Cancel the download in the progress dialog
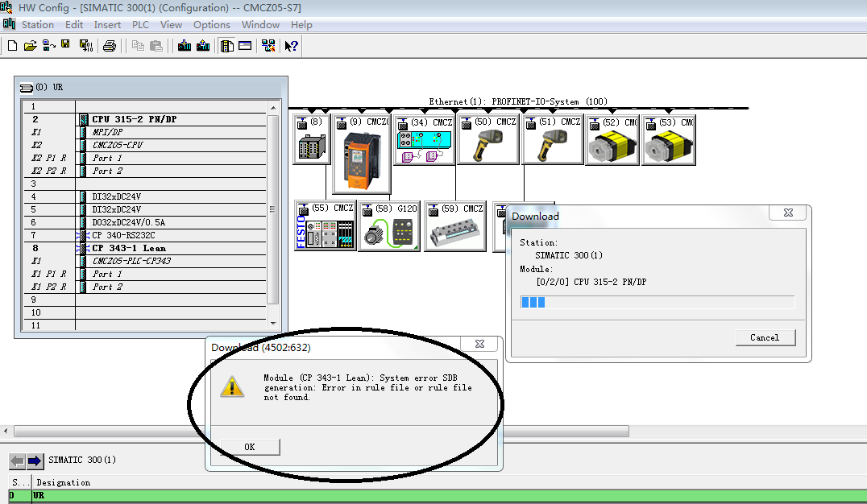The height and width of the screenshot is (504, 867). [x=765, y=337]
